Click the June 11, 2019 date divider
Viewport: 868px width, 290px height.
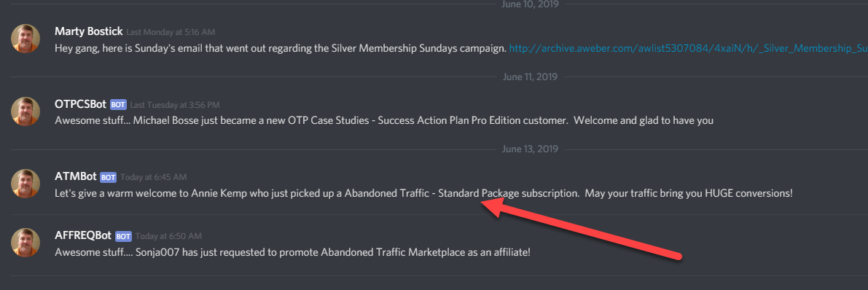tap(530, 77)
